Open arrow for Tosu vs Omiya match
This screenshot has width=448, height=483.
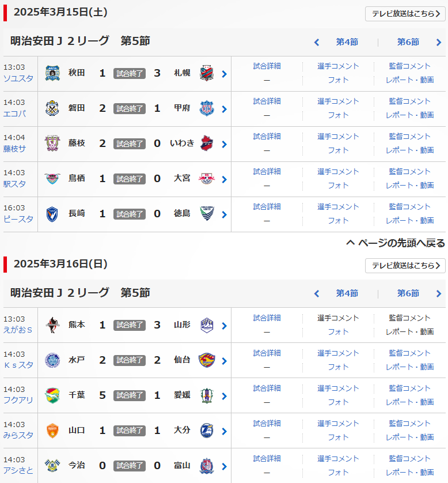point(224,179)
